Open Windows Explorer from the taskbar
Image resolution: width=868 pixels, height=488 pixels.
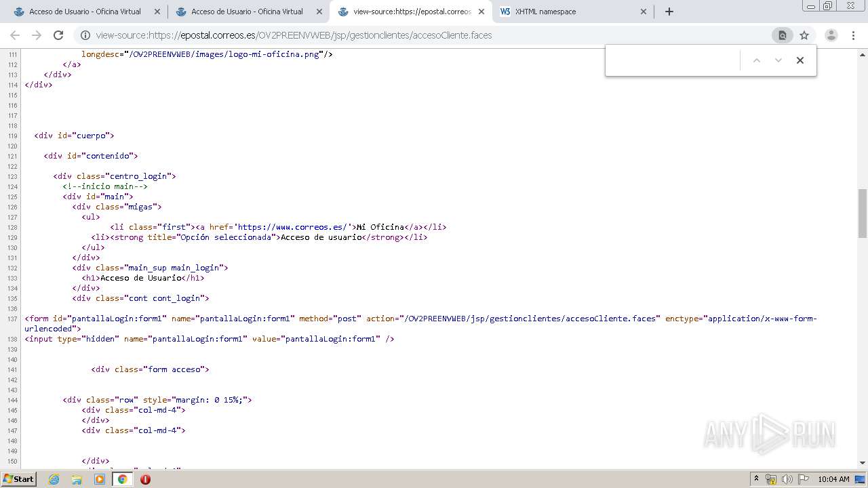click(x=77, y=479)
